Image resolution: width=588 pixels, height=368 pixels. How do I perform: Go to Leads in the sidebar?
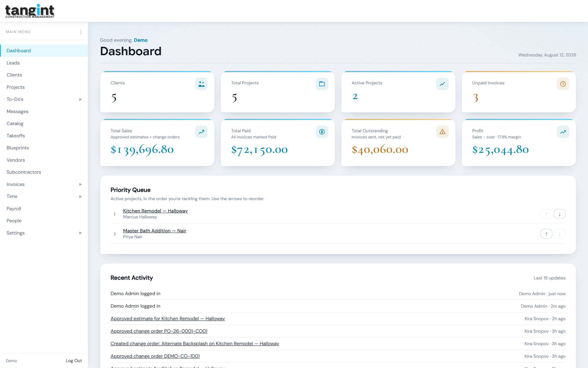point(44,63)
